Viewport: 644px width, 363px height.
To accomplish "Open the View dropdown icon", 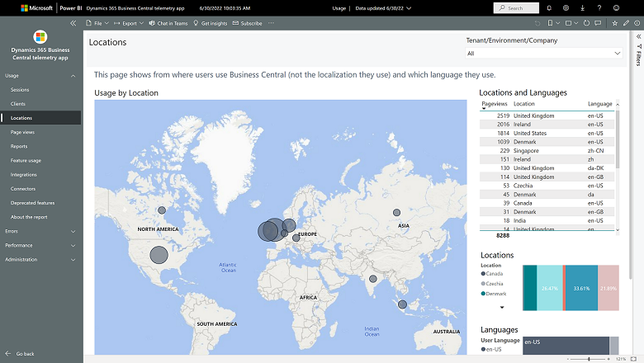I will tap(571, 23).
